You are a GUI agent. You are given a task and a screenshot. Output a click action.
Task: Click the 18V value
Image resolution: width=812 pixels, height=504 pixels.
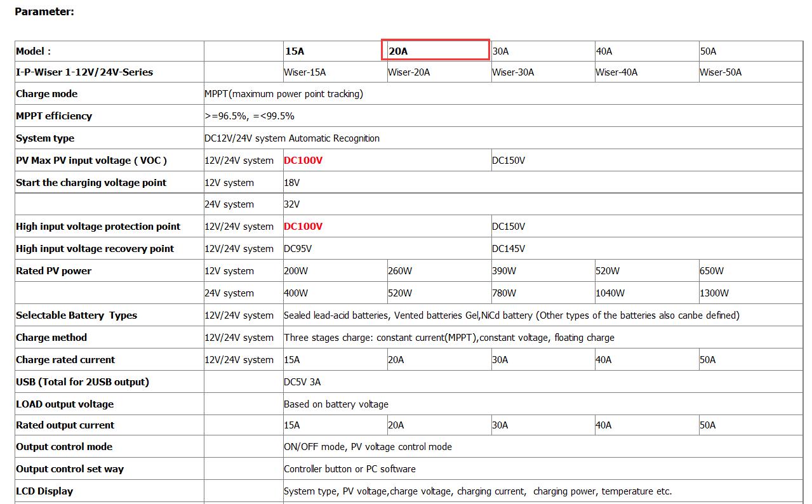pos(292,183)
